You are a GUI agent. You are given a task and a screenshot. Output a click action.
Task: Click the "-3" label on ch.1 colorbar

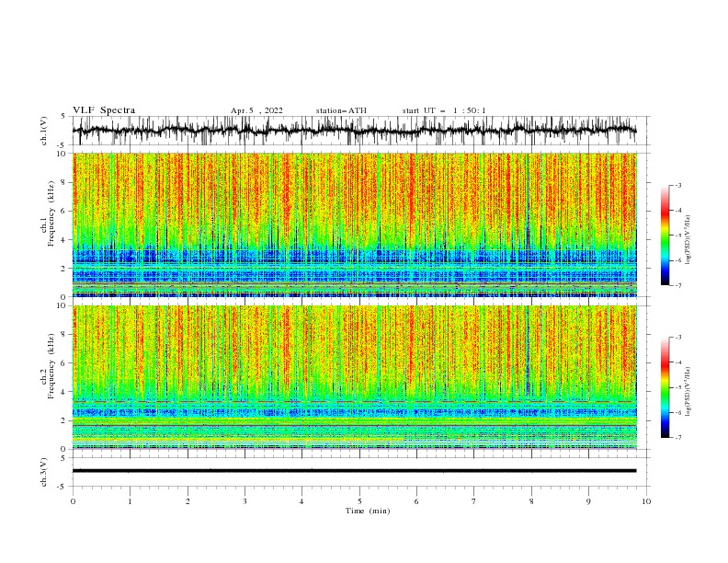tap(677, 185)
